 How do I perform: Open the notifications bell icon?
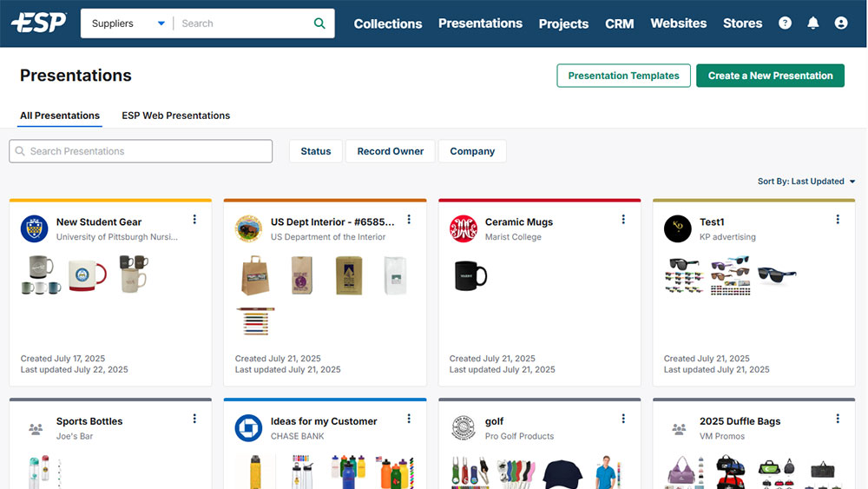(812, 23)
